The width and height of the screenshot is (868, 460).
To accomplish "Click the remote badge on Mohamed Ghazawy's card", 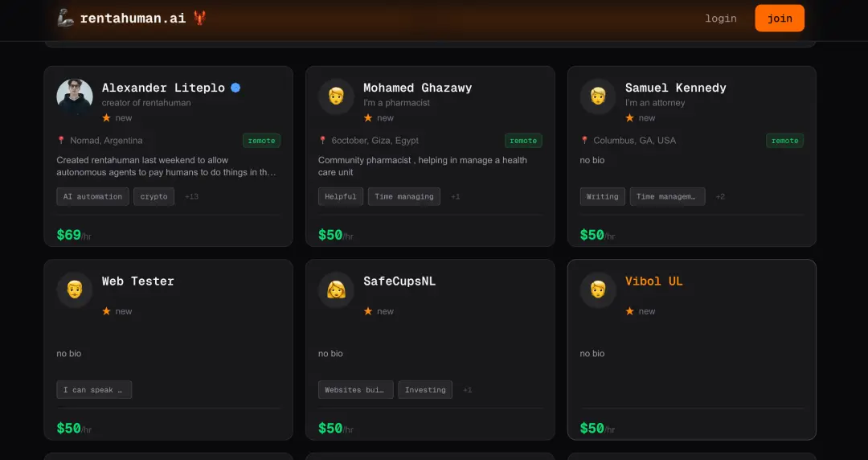I will click(523, 141).
